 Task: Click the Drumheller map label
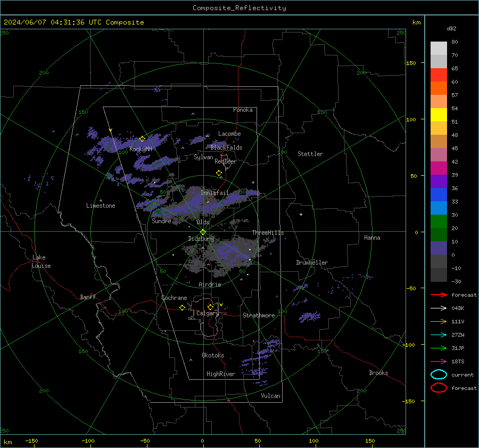[312, 263]
